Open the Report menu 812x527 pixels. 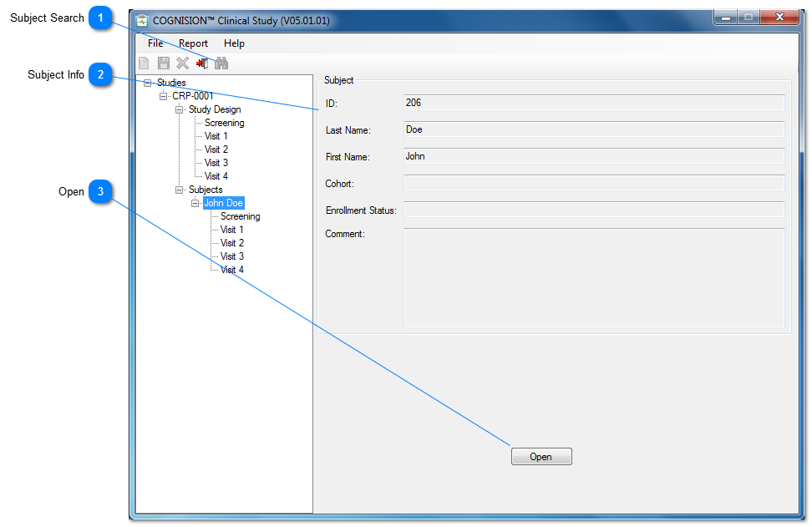click(x=193, y=43)
